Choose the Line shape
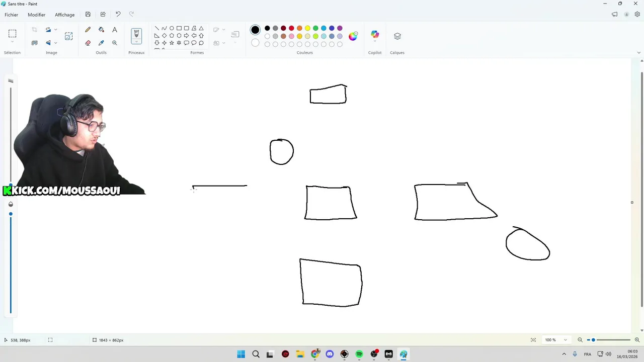644x362 pixels. [x=157, y=28]
